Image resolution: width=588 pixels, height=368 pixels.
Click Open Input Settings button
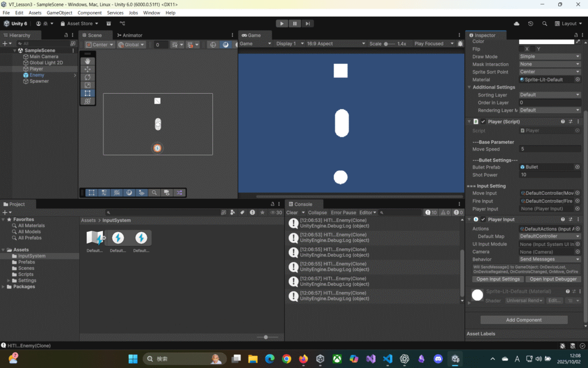[x=498, y=279]
